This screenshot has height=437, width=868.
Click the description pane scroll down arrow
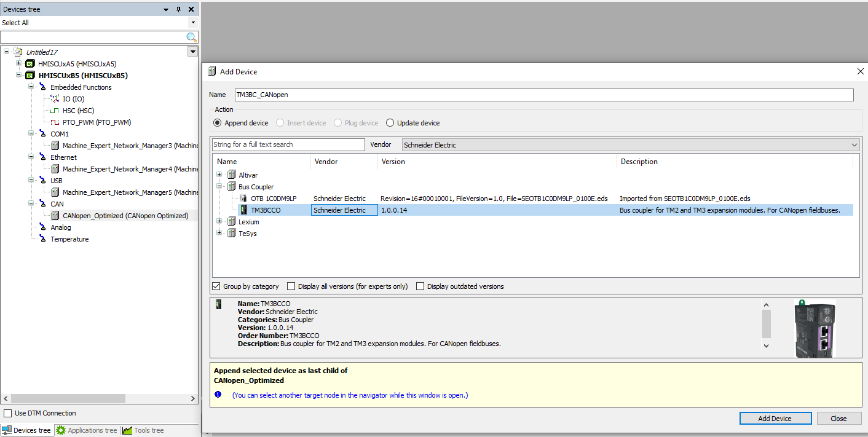click(x=766, y=346)
